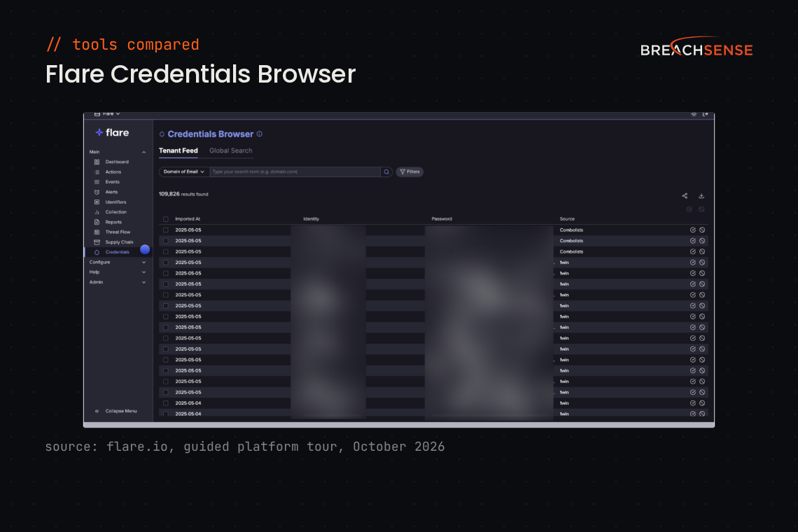Click the flare logo
Screen dimensions: 798x532
112,132
